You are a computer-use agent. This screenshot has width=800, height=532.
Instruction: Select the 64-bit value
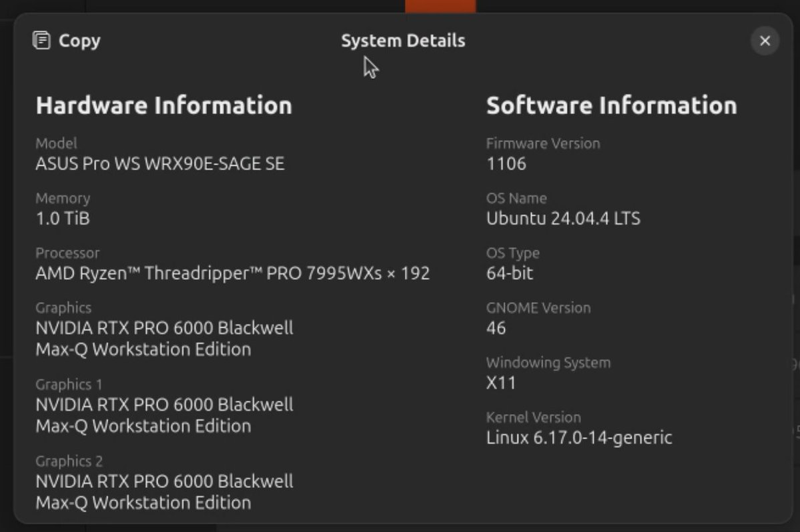(x=510, y=273)
